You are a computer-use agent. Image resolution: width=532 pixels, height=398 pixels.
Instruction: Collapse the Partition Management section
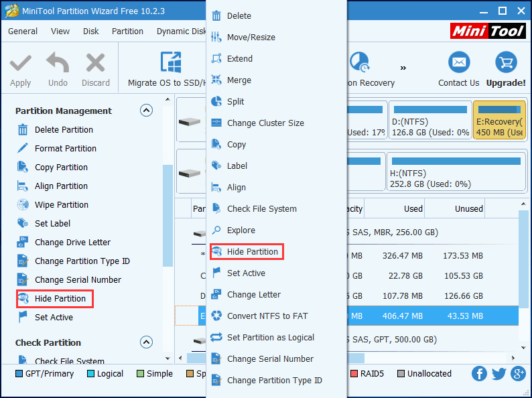pos(146,111)
